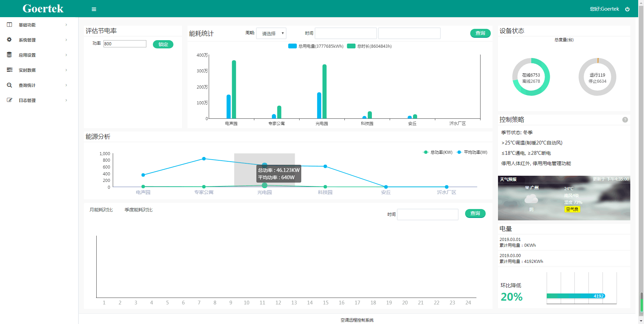Toggle the hamburger sidebar menu icon
The height and width of the screenshot is (324, 644).
coord(94,9)
